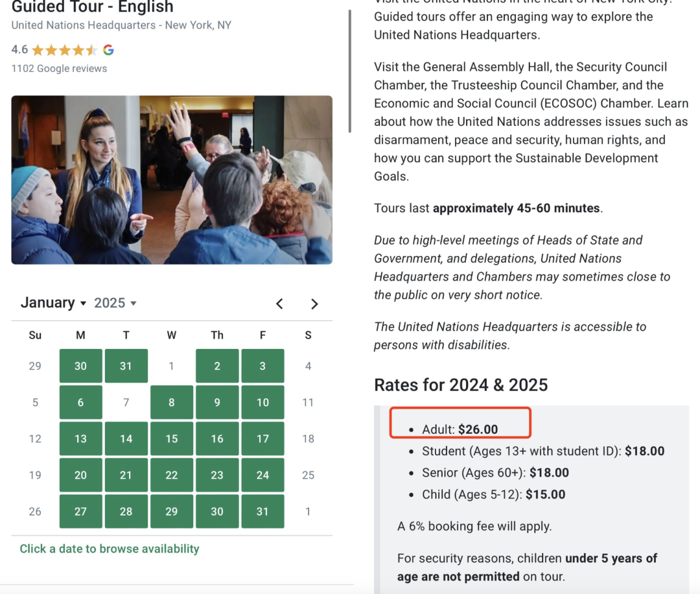The width and height of the screenshot is (700, 594).
Task: Click the guided tour photo
Action: 172,180
